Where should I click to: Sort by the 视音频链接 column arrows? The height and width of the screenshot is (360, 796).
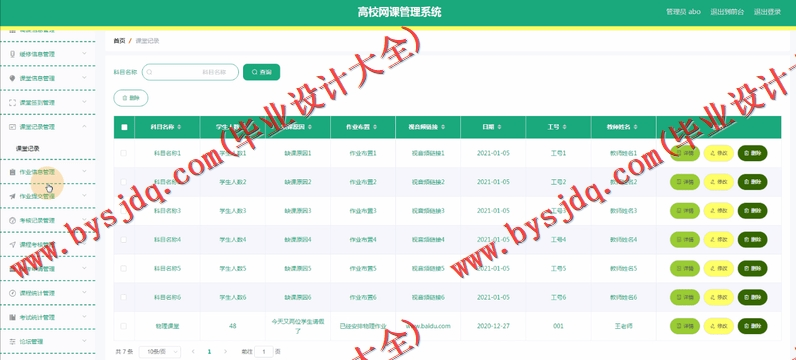tap(444, 127)
